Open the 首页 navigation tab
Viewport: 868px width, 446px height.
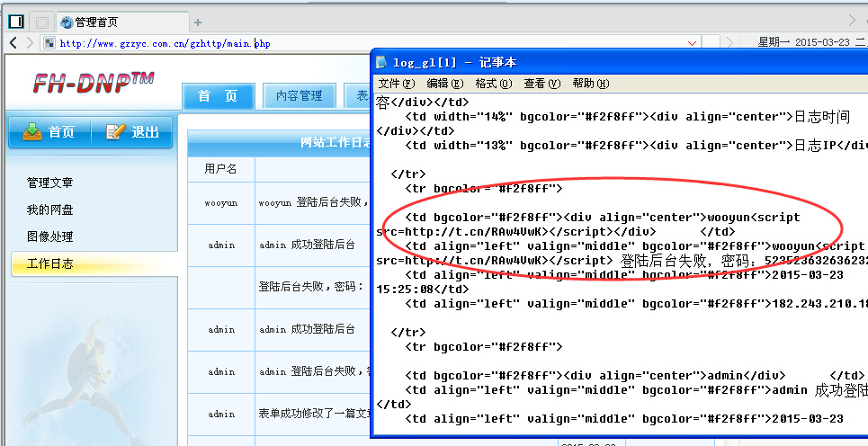pos(218,96)
